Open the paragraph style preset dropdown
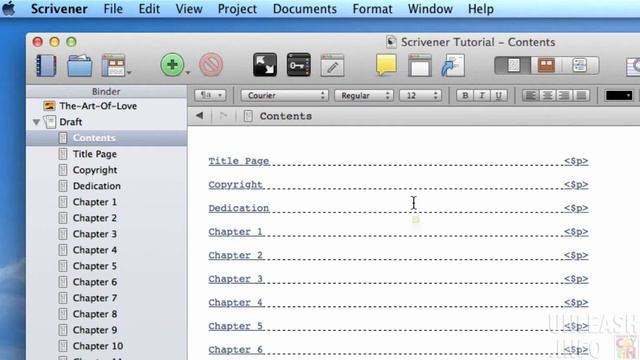 click(210, 96)
